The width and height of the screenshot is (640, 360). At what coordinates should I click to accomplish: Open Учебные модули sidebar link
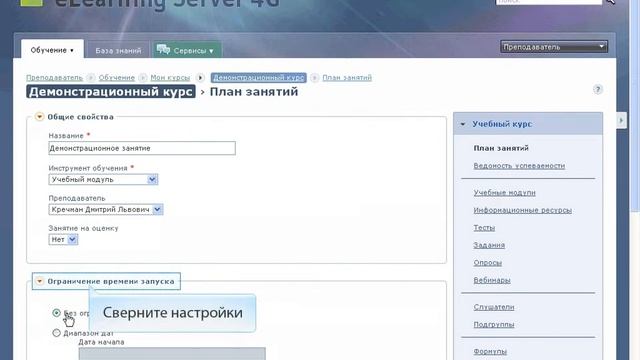(504, 193)
